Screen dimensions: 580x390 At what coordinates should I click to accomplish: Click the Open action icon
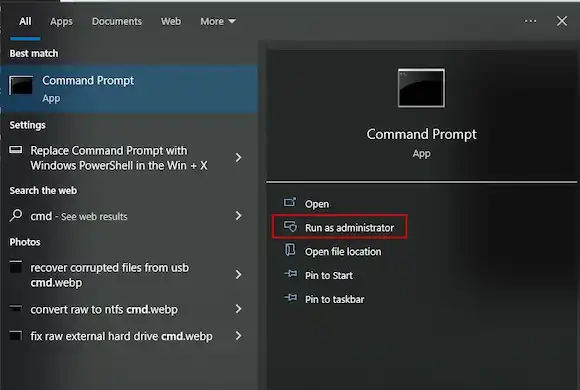point(290,202)
